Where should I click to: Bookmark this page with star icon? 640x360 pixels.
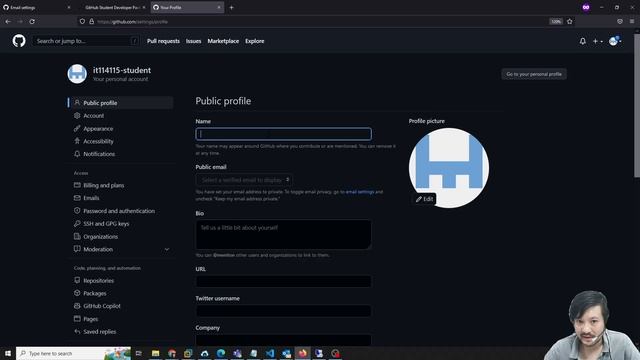coord(570,21)
